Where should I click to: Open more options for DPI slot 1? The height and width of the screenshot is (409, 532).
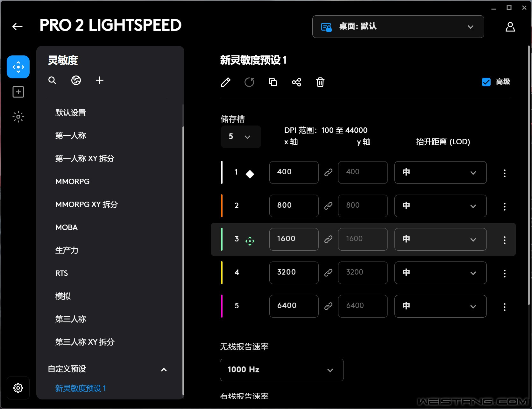click(505, 173)
